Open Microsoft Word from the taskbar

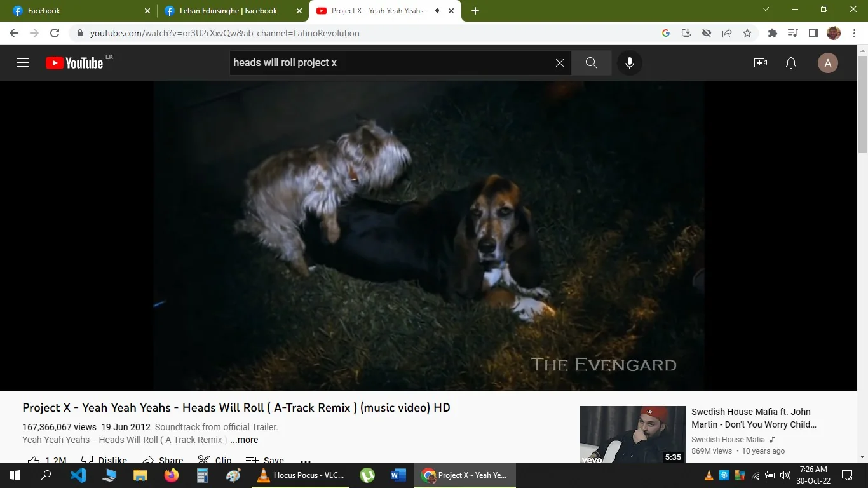[x=398, y=475]
